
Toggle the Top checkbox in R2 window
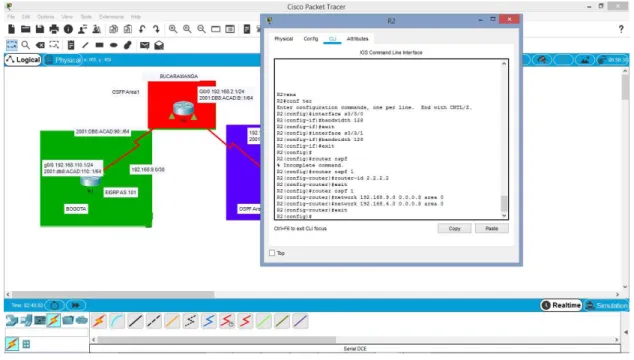[x=272, y=253]
